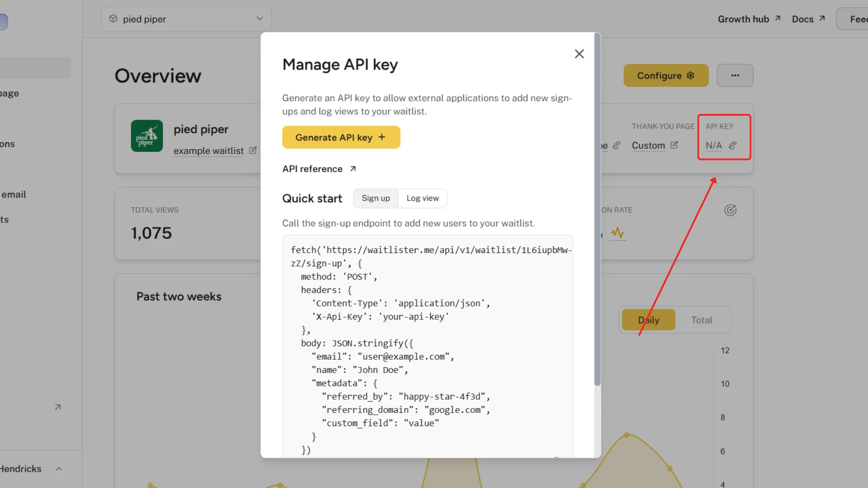Click the Custom thank-you page link

tap(648, 145)
